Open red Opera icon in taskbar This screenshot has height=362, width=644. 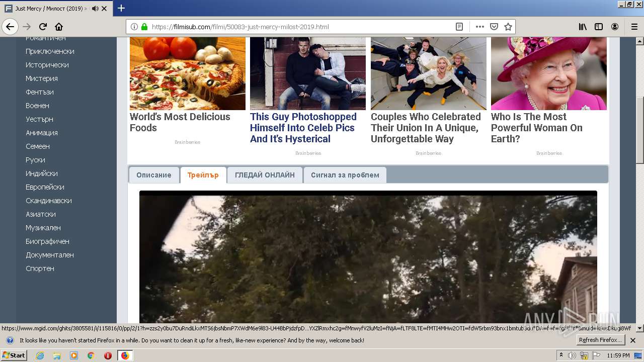click(108, 355)
